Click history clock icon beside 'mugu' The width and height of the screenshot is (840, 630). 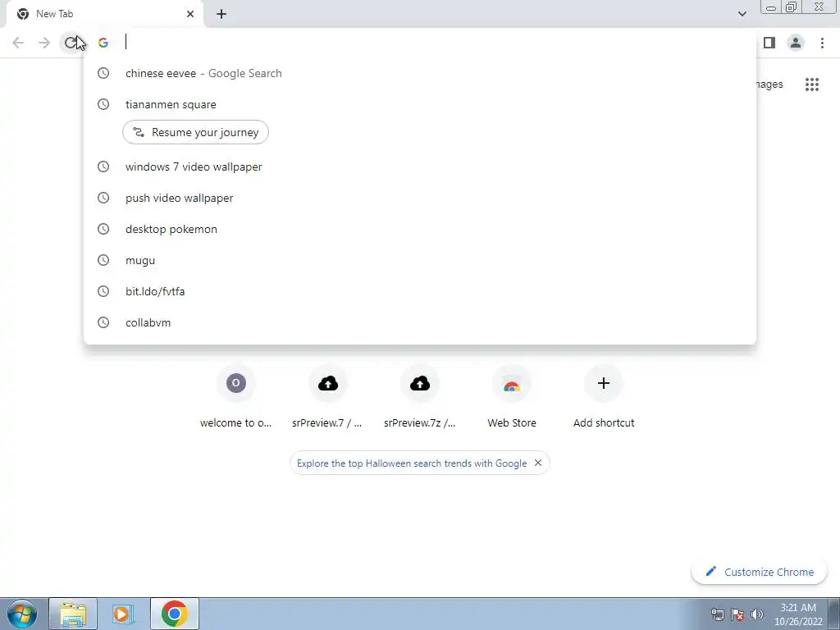tap(103, 260)
